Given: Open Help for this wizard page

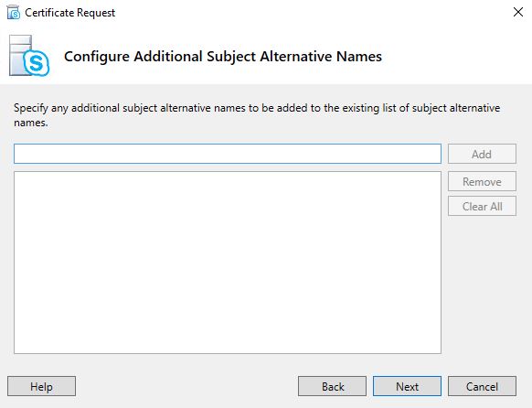Looking at the screenshot, I should pos(41,386).
